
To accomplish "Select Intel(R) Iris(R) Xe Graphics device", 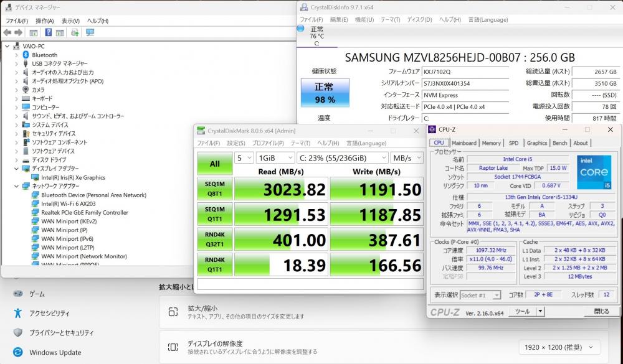I will (73, 177).
